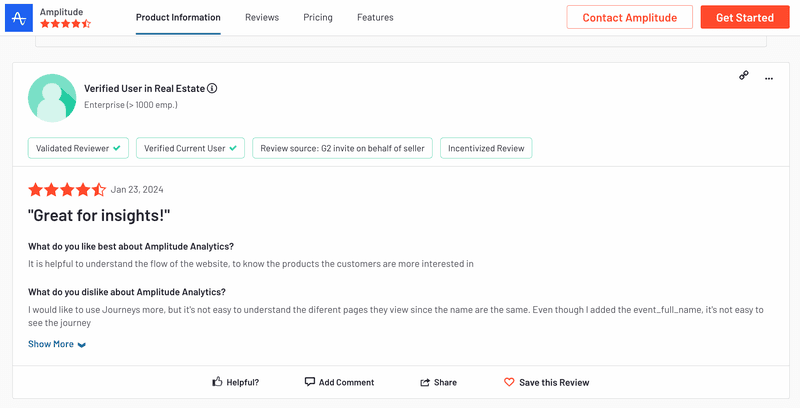Viewport: 800px width, 408px height.
Task: Click the info icon beside Verified User
Action: (212, 88)
